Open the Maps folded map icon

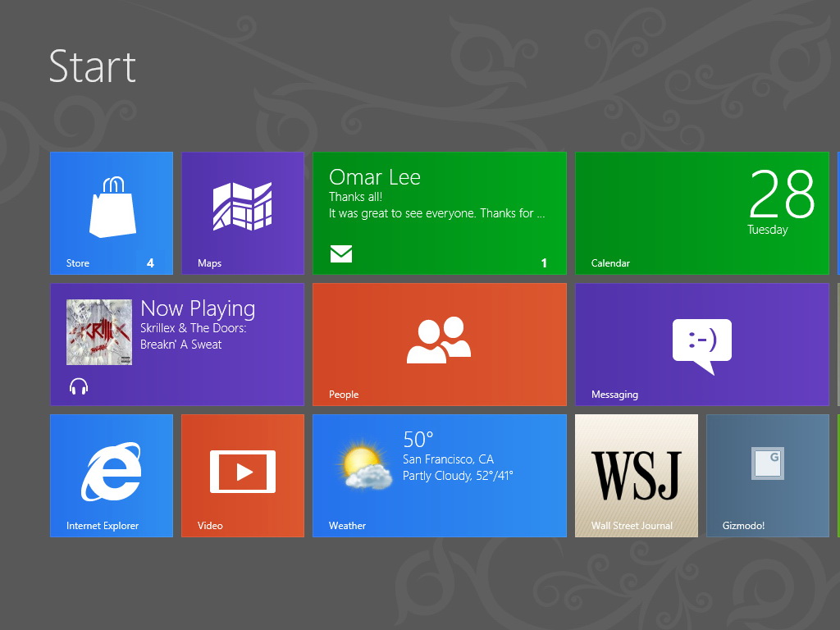[x=242, y=206]
